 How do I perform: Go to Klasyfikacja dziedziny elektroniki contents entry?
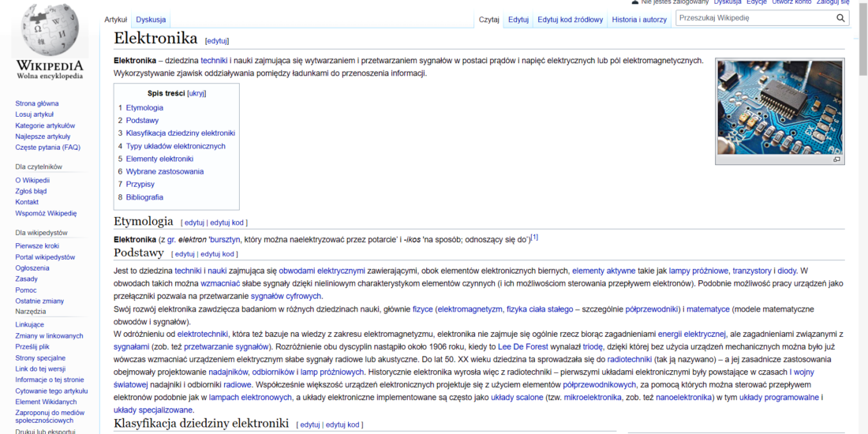click(x=181, y=133)
